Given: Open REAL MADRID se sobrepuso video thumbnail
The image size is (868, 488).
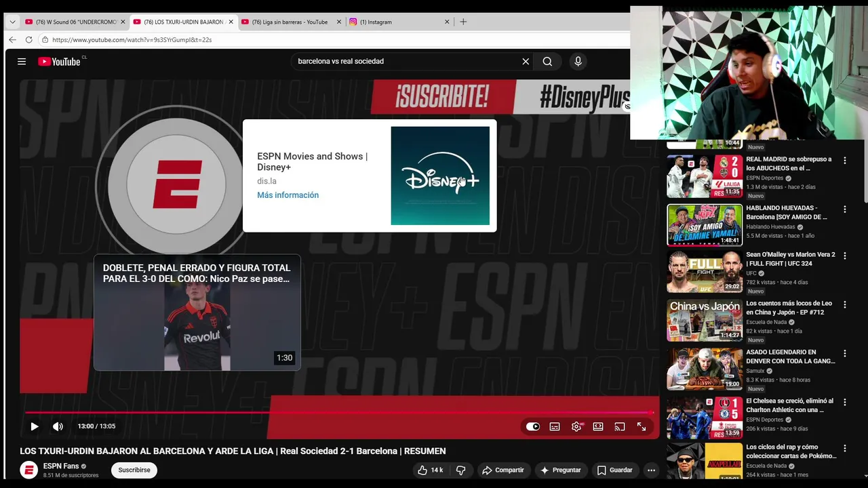Looking at the screenshot, I should pyautogui.click(x=705, y=176).
